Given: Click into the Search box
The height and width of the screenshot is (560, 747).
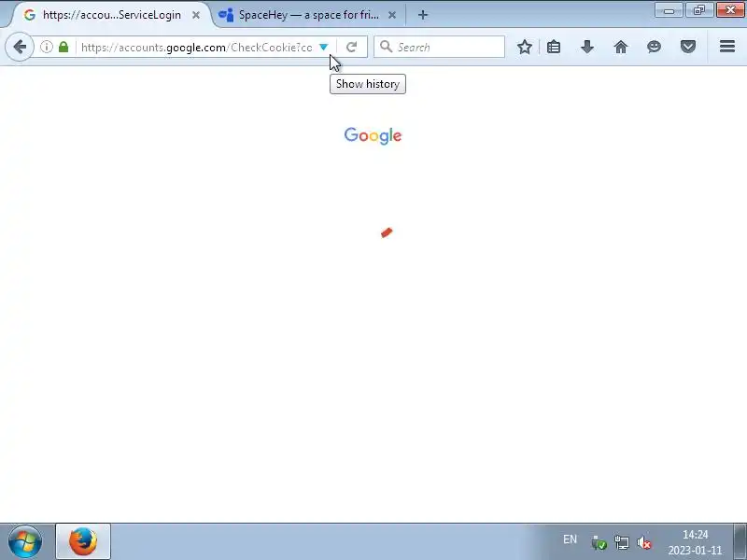Looking at the screenshot, I should 439,47.
